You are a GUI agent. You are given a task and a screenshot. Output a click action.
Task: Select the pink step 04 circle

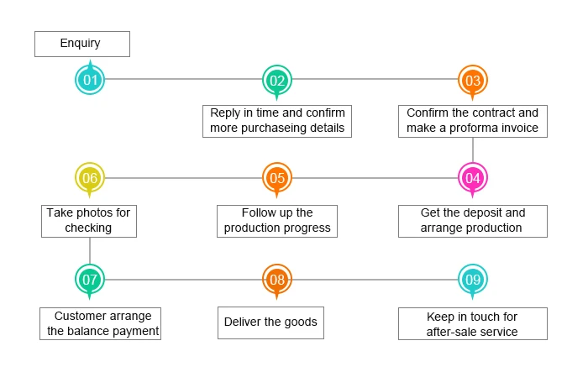(473, 178)
